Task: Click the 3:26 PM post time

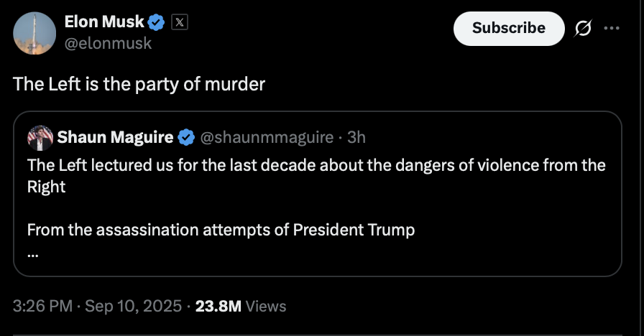Action: coord(42,306)
